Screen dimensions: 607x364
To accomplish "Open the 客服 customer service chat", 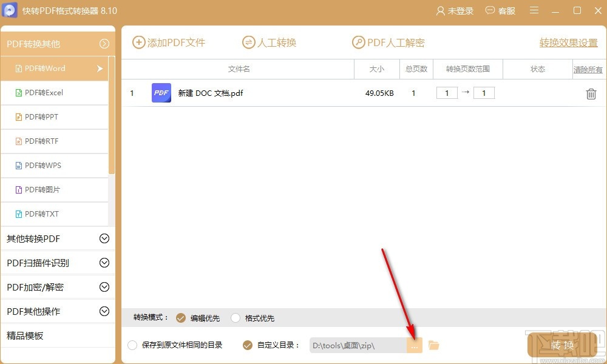I will (500, 10).
